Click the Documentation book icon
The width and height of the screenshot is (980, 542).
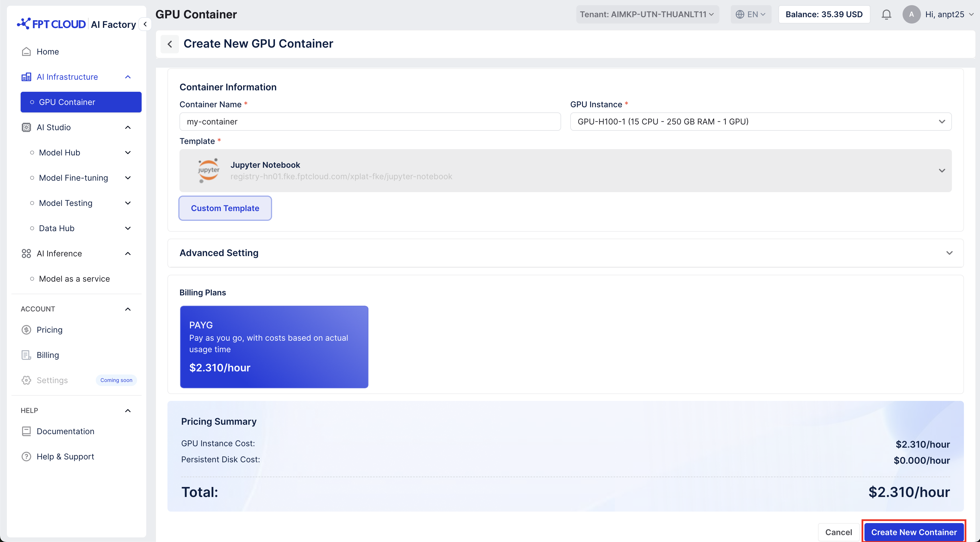26,431
